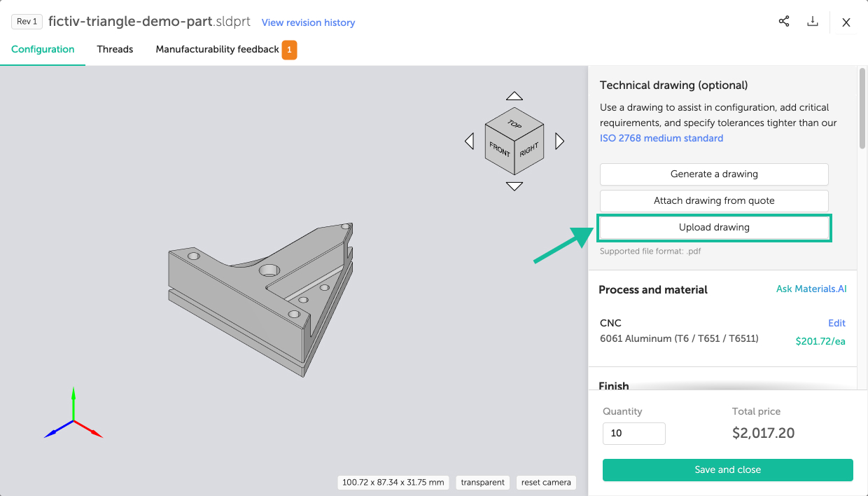The width and height of the screenshot is (868, 496).
Task: Click the Quantity input field
Action: click(x=633, y=434)
